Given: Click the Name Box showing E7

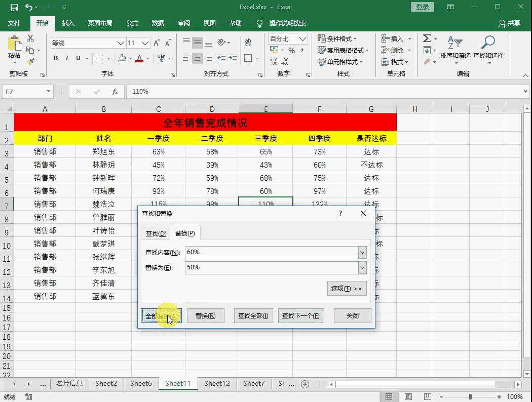Looking at the screenshot, I should point(24,92).
